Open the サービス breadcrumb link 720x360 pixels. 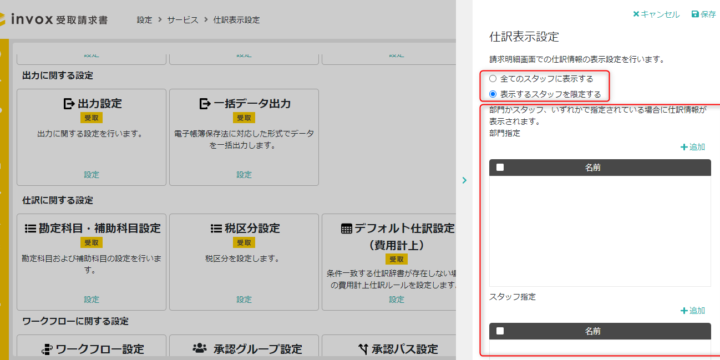coord(183,20)
